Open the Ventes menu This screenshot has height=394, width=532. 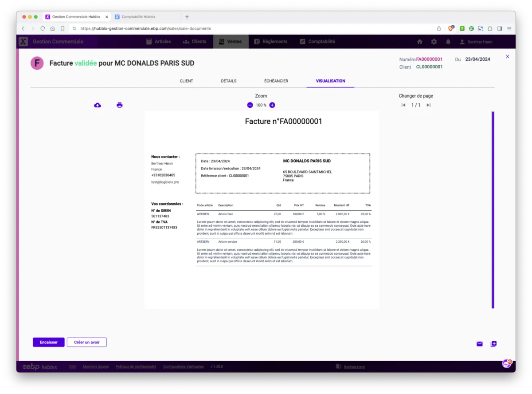point(231,42)
